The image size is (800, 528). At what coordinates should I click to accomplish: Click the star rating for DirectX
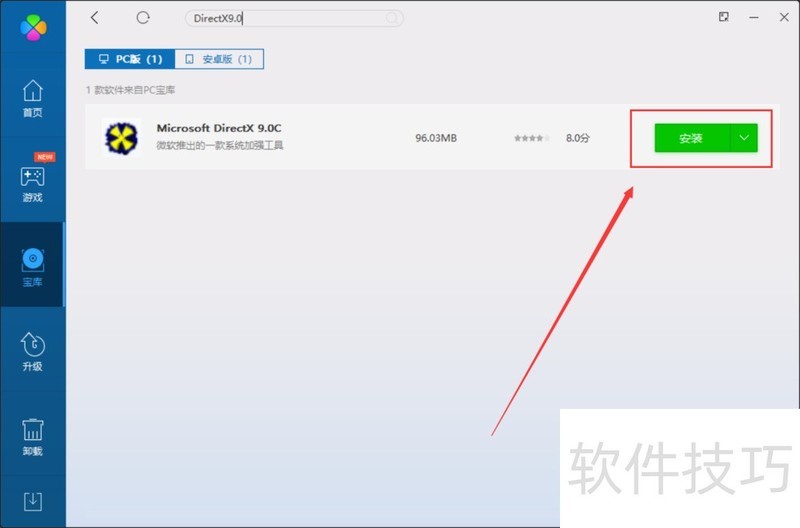(x=532, y=138)
